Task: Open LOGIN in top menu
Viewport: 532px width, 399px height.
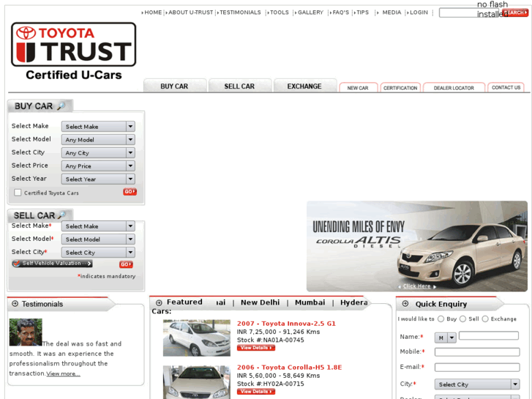Action: pyautogui.click(x=418, y=12)
